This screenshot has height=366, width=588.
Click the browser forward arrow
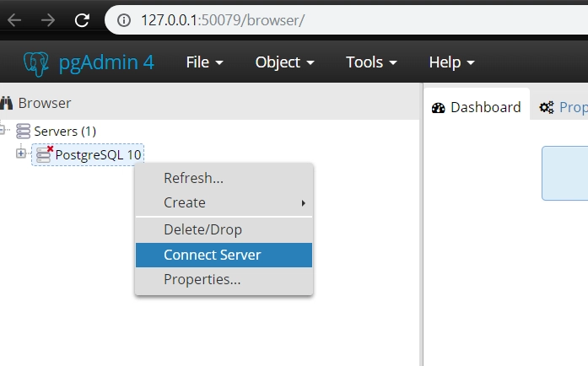48,20
